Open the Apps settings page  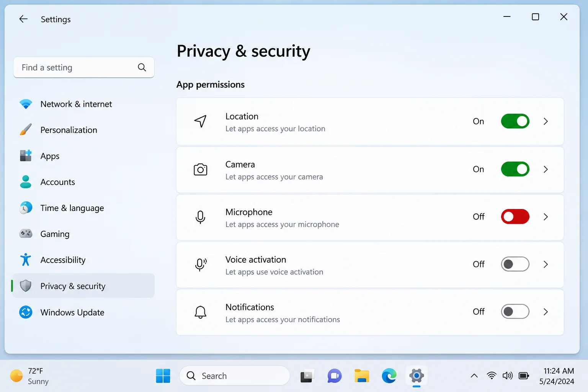[x=83, y=156]
